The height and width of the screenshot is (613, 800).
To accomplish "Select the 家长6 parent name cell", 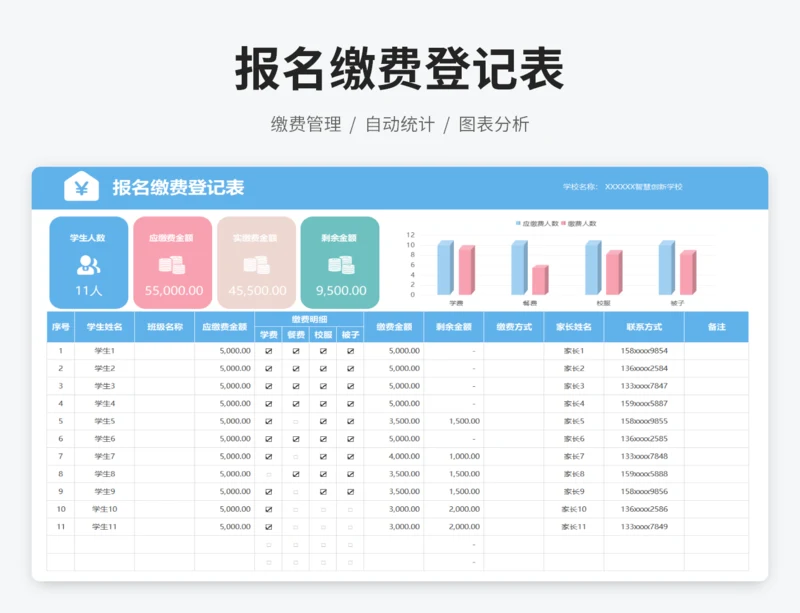I will (x=573, y=439).
